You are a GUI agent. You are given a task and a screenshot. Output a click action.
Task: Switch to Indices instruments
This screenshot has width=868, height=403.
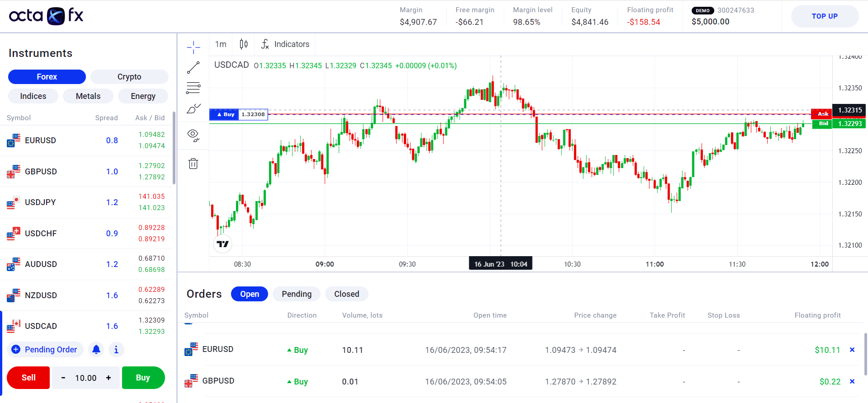(33, 96)
